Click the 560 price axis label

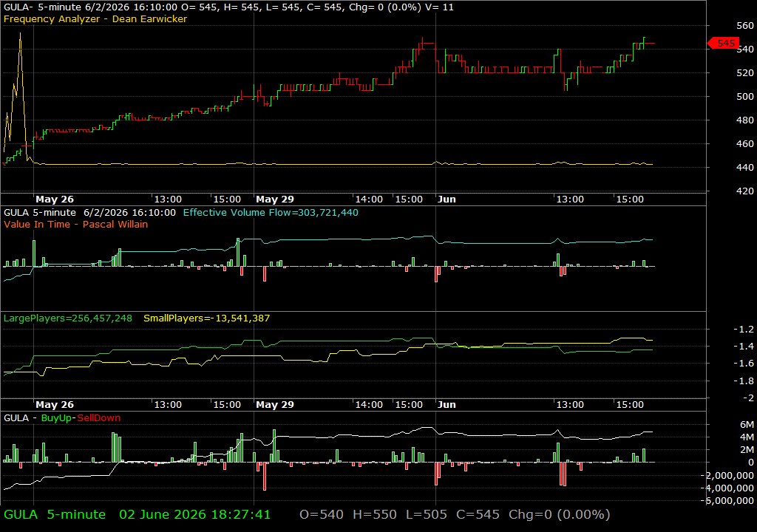coord(745,25)
